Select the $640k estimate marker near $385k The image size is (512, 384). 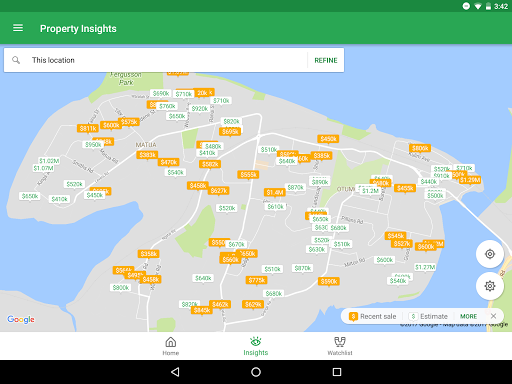click(287, 161)
